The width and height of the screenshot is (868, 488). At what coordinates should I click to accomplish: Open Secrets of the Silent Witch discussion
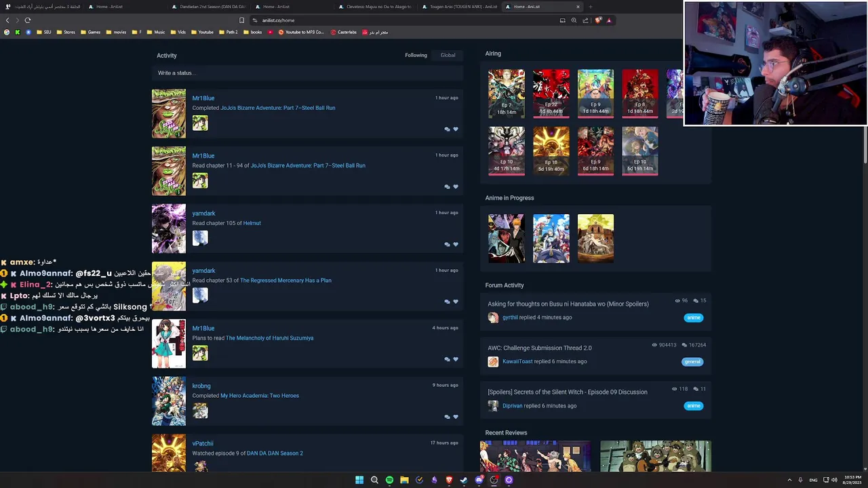click(568, 392)
